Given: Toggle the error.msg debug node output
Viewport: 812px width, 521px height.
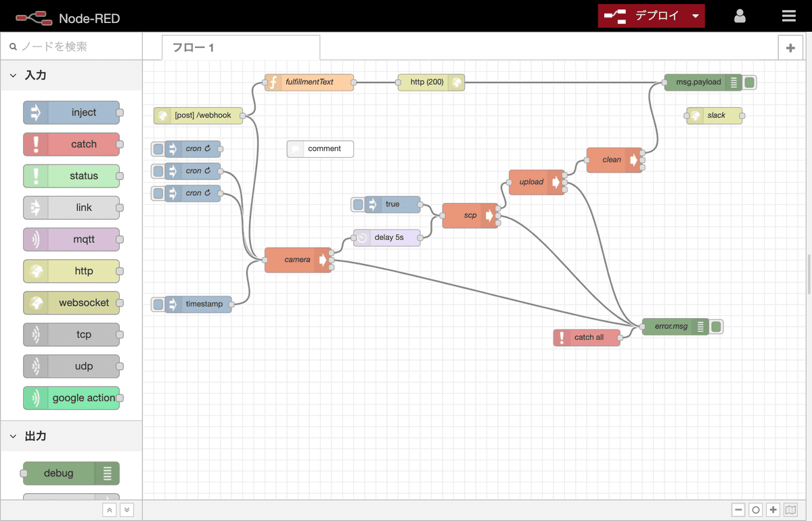Looking at the screenshot, I should 717,327.
